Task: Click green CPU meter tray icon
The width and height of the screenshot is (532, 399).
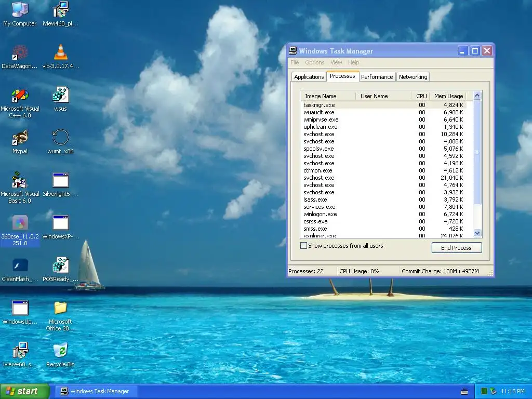Action: point(484,391)
